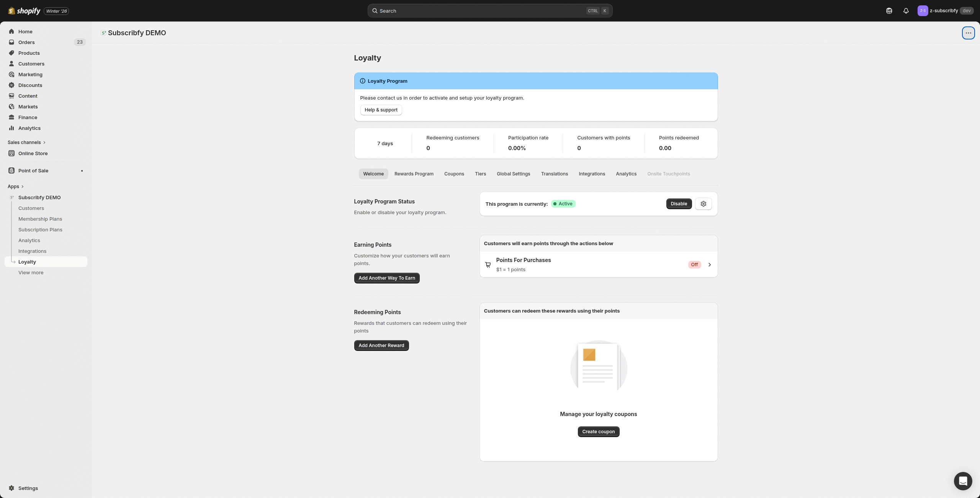This screenshot has width=980, height=498.
Task: Open the support chat bubble
Action: (x=963, y=481)
